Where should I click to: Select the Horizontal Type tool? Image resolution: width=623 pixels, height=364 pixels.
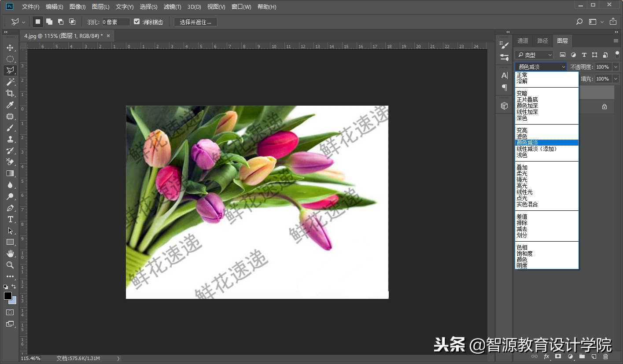pyautogui.click(x=10, y=219)
